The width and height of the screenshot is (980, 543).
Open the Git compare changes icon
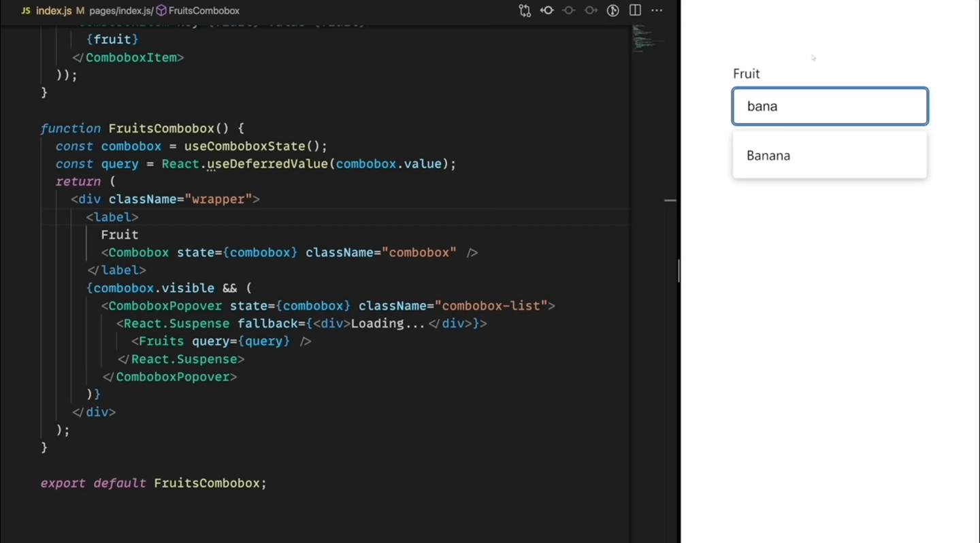(525, 10)
